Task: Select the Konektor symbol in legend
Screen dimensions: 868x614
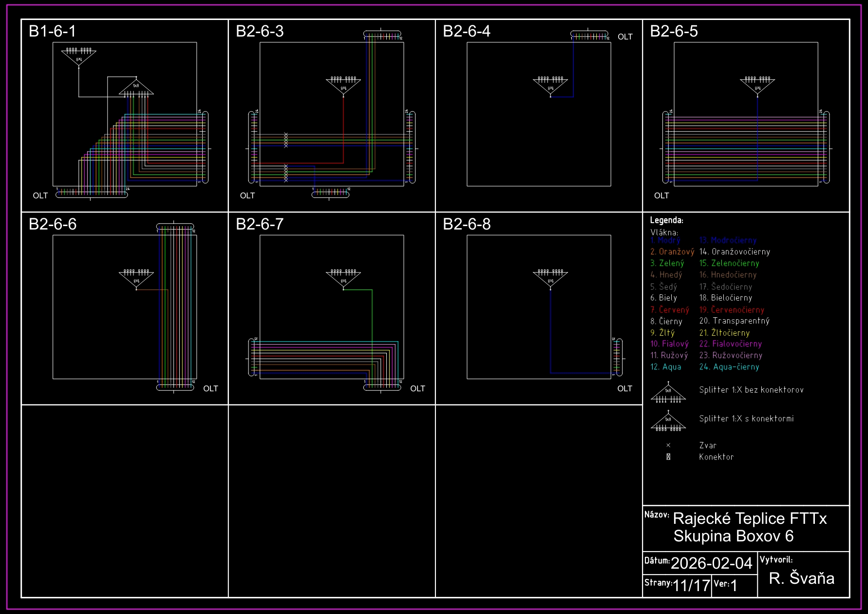Action: (x=668, y=457)
